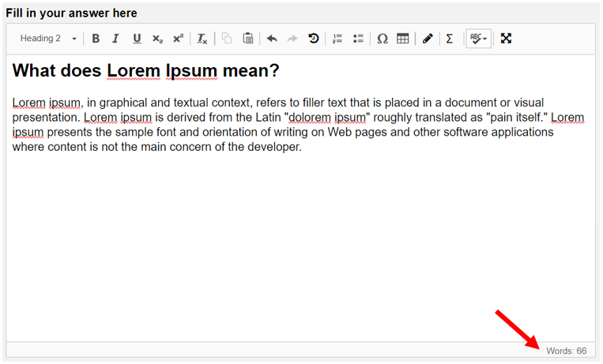
Task: Undo the last edit
Action: tap(273, 39)
